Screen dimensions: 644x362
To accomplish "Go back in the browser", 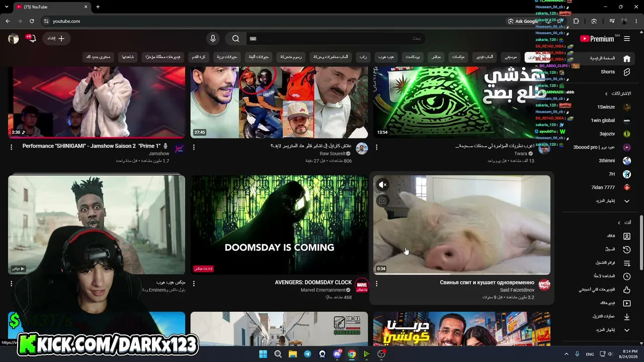I will (8, 21).
